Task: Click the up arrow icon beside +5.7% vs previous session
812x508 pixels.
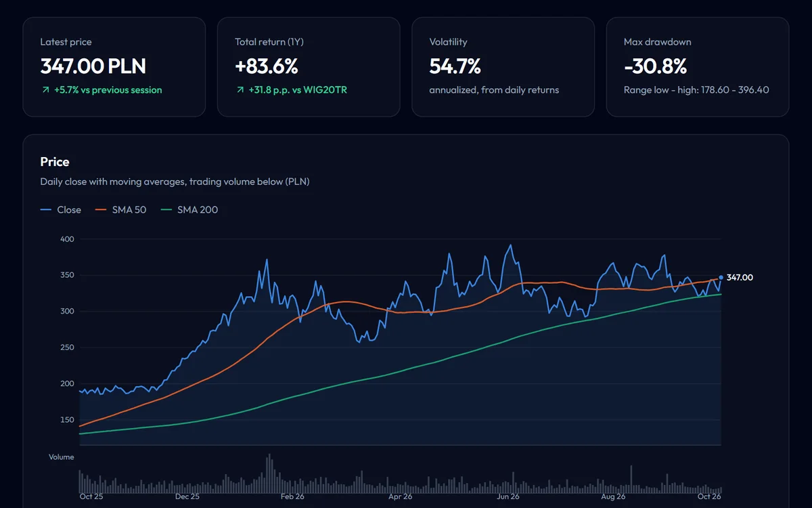Action: [x=45, y=89]
